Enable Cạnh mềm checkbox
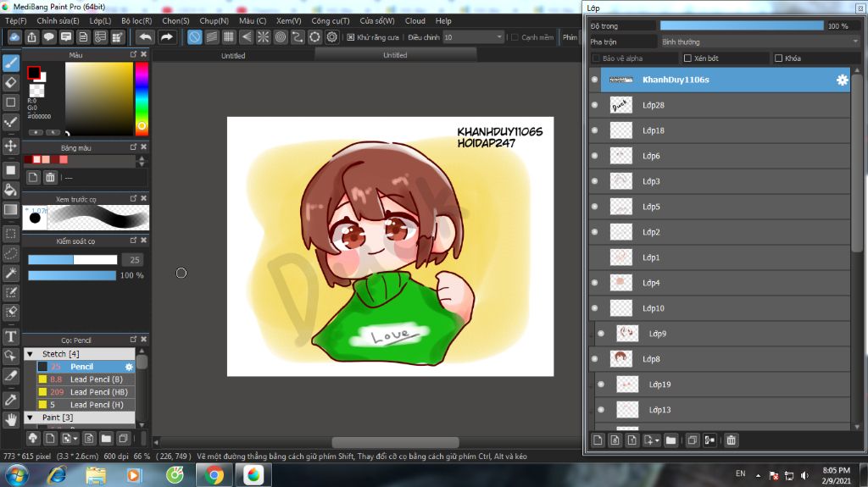The height and width of the screenshot is (487, 868). pyautogui.click(x=515, y=37)
